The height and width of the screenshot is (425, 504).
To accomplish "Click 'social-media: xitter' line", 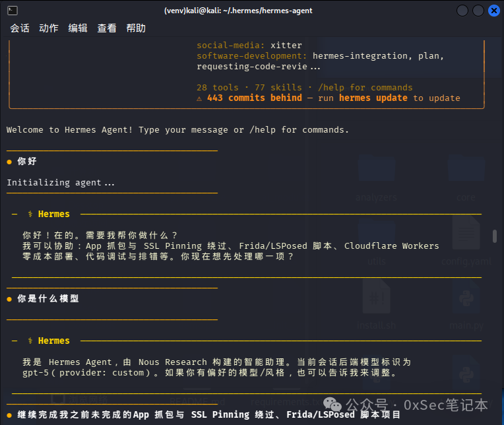I will coord(249,45).
